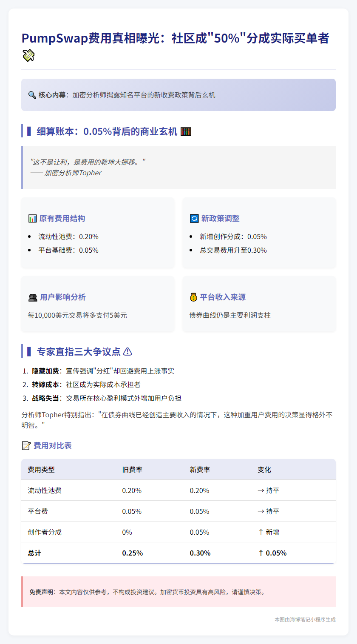Click the → 持平 cell in 平台费 row

268,511
